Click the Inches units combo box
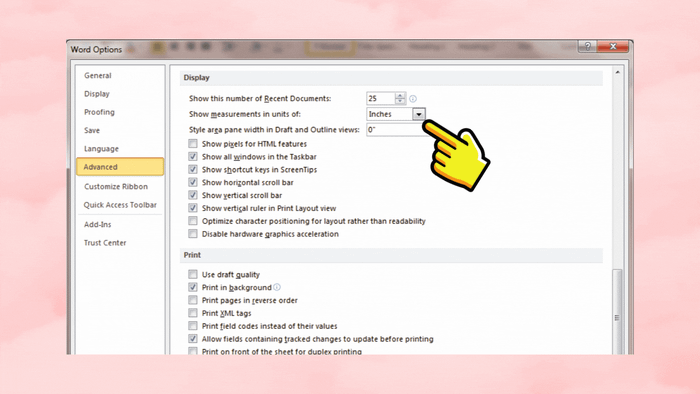The image size is (700, 394). [396, 114]
